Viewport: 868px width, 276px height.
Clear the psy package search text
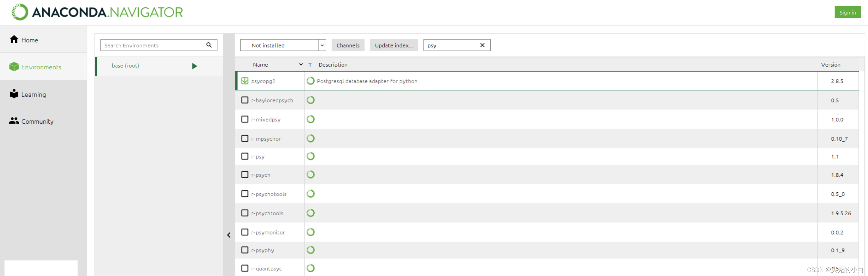(482, 45)
